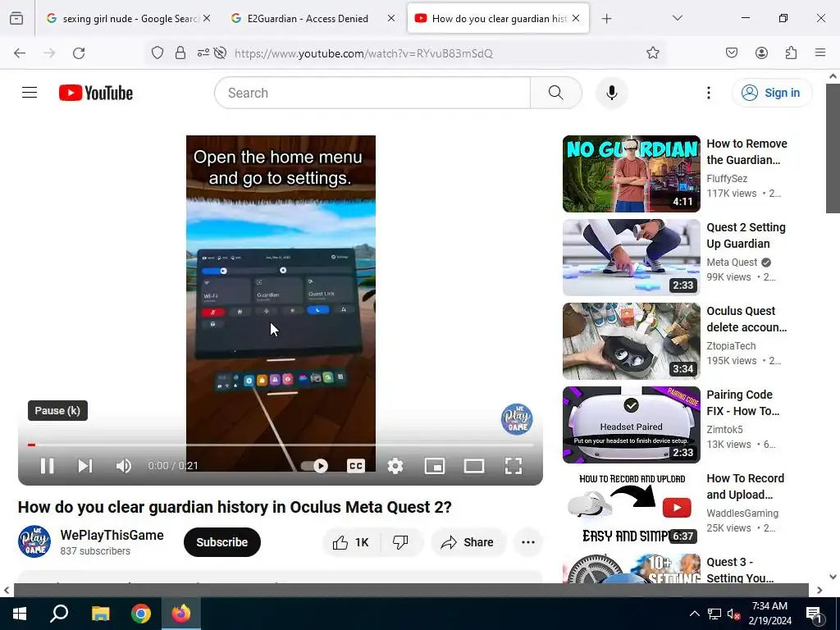Sign in to YouTube
This screenshot has height=630, width=840.
(772, 93)
